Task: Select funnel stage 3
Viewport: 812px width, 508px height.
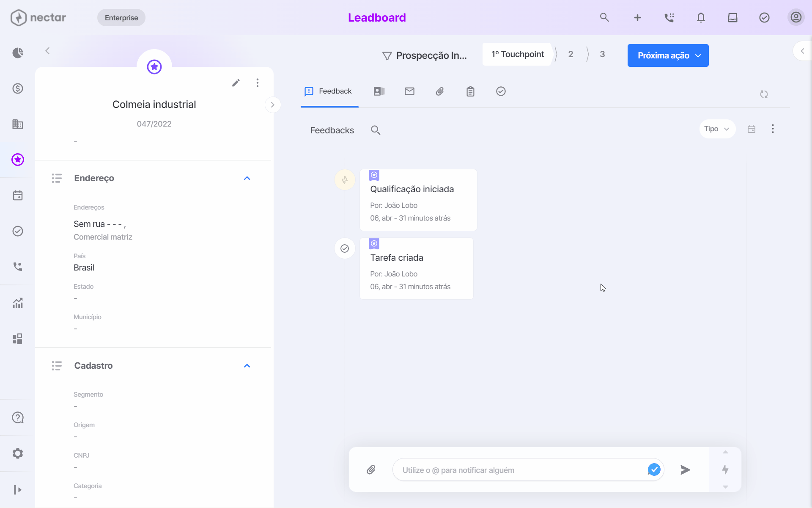Action: pos(602,54)
